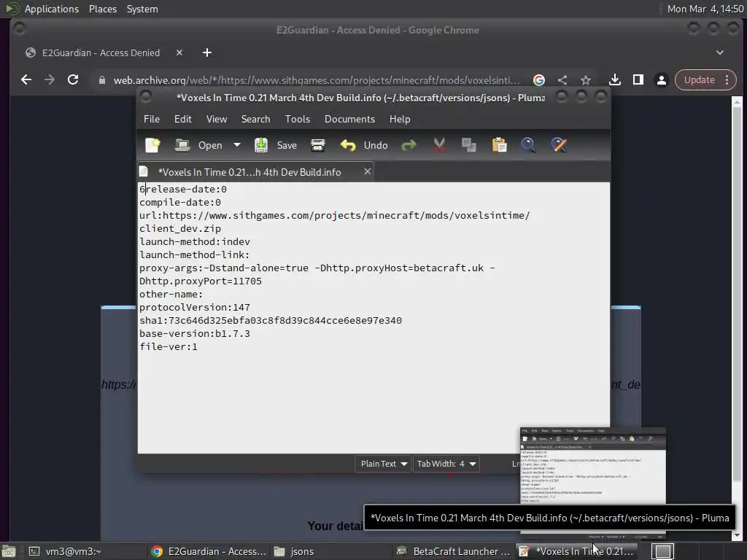The image size is (747, 560).
Task: Create a new document in Pluma
Action: point(153,145)
